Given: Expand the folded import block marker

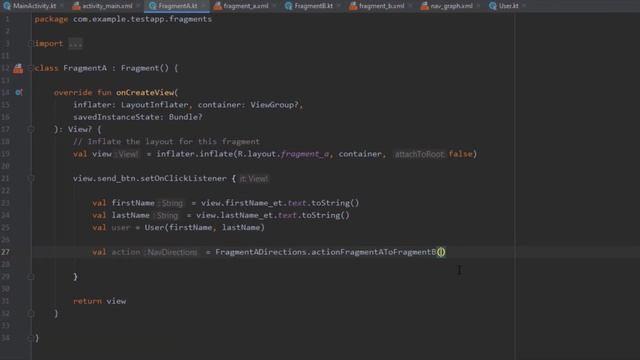Looking at the screenshot, I should pyautogui.click(x=31, y=44).
